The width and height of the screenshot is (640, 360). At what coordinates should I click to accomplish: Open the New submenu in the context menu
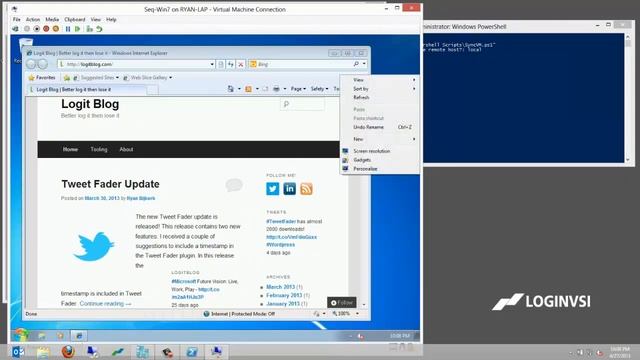click(380, 139)
